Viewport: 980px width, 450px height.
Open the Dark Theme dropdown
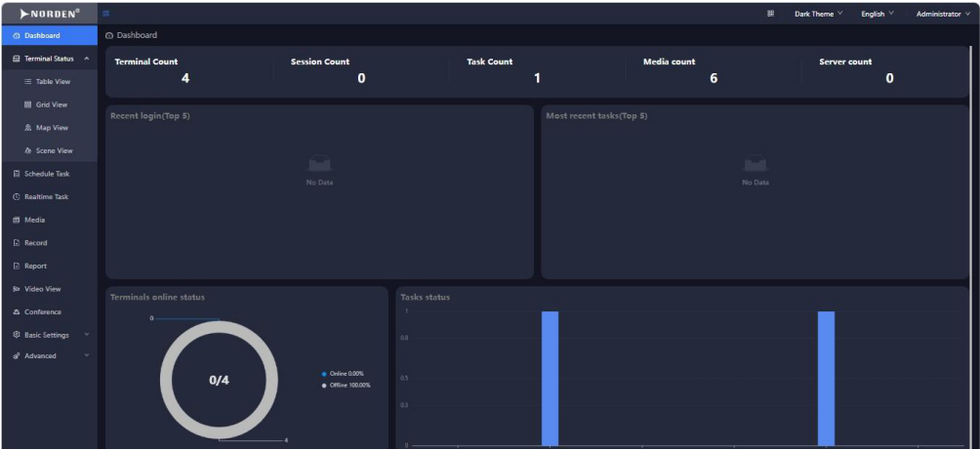[818, 14]
